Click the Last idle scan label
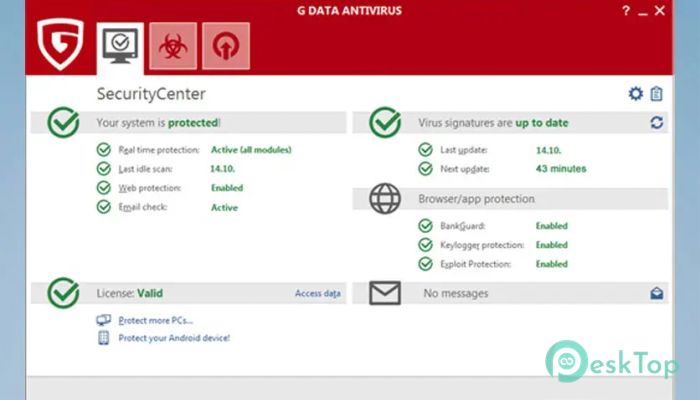The height and width of the screenshot is (400, 700). [145, 169]
